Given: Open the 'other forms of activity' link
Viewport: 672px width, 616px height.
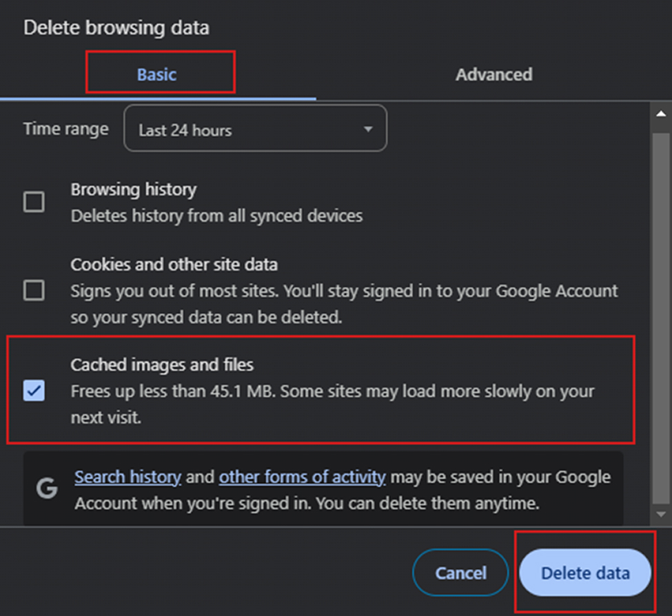Looking at the screenshot, I should coord(302,477).
